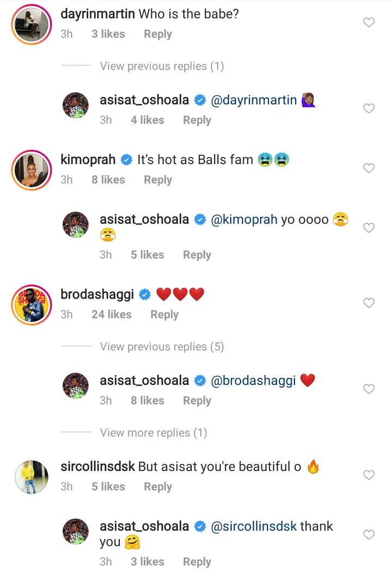This screenshot has width=392, height=575.
Task: Open kimoprah's profile avatar
Action: coord(31,169)
